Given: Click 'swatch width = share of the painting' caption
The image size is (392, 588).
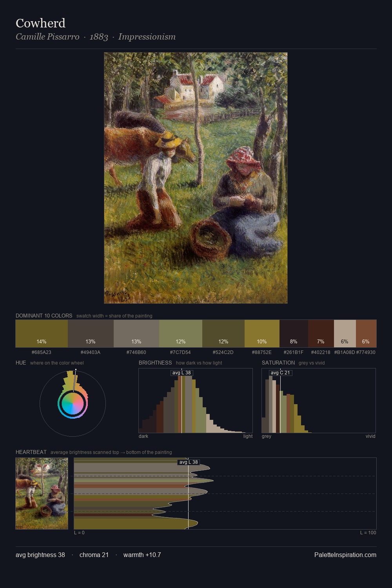Looking at the screenshot, I should pos(114,316).
